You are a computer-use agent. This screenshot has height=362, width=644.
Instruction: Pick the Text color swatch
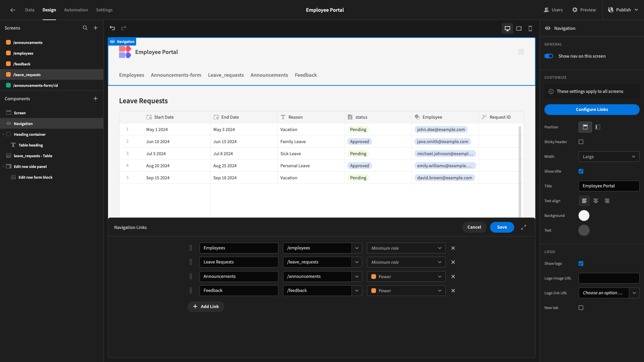(x=584, y=230)
